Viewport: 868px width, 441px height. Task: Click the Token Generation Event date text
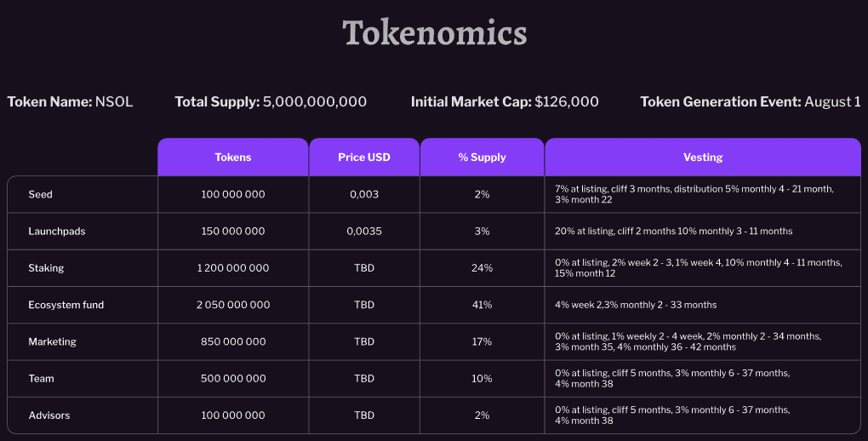750,102
